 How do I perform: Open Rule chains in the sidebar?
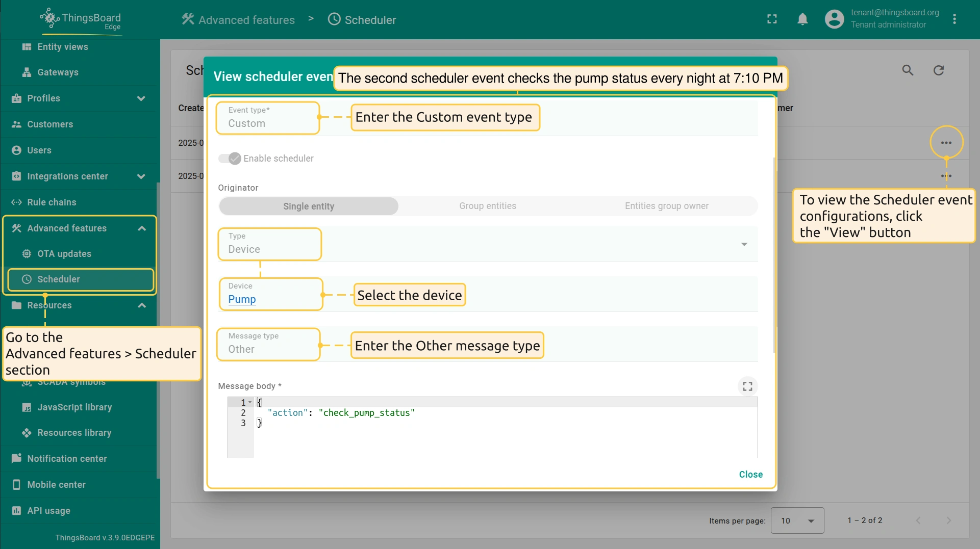(52, 202)
